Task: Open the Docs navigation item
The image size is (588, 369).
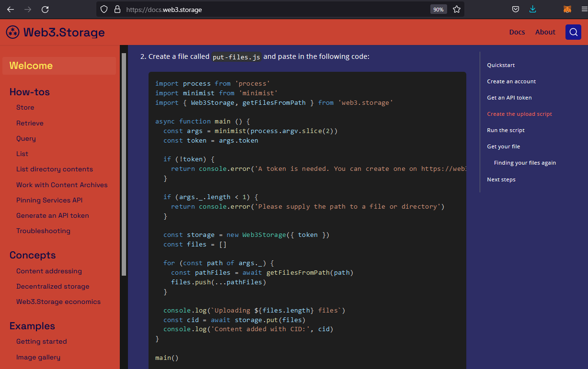Action: 517,32
